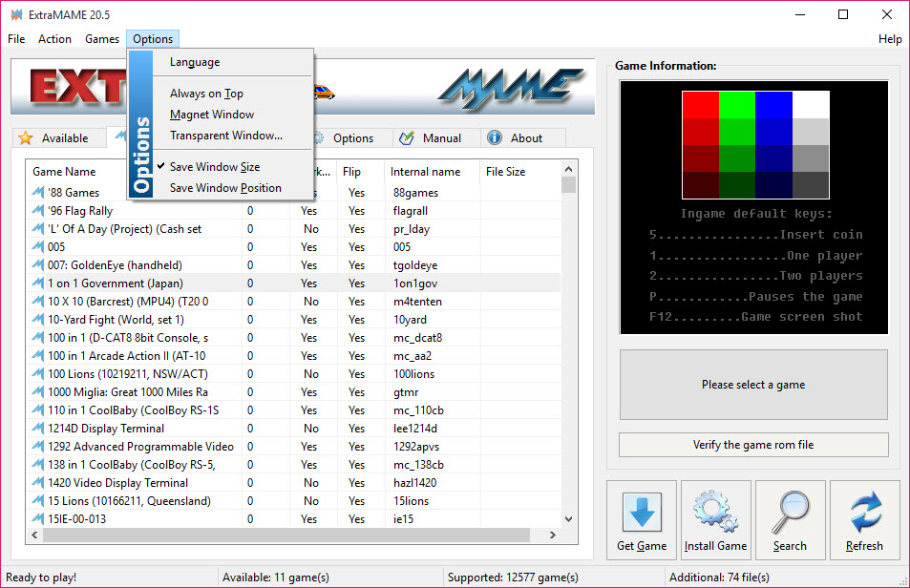Click the MAME icon beside '88 Games
910x588 pixels.
pos(38,192)
